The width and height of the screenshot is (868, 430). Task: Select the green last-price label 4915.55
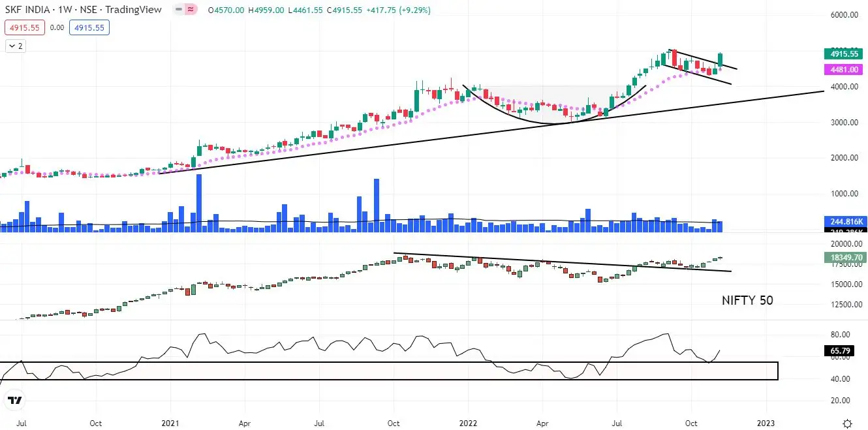[843, 54]
